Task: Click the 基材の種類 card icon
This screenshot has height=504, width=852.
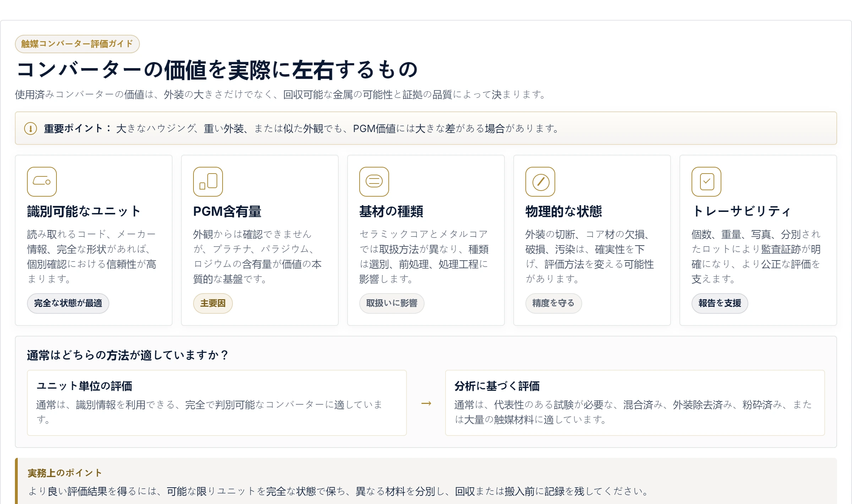Action: click(374, 182)
